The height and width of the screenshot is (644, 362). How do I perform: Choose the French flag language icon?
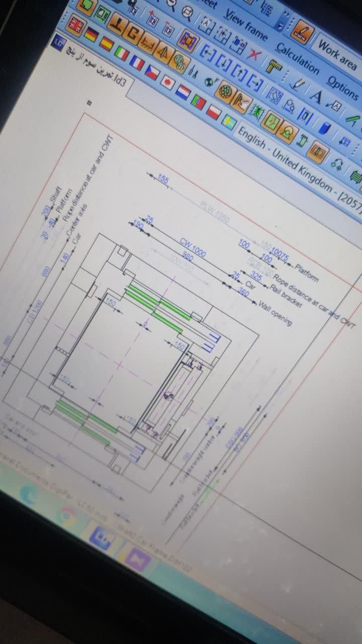click(x=137, y=63)
